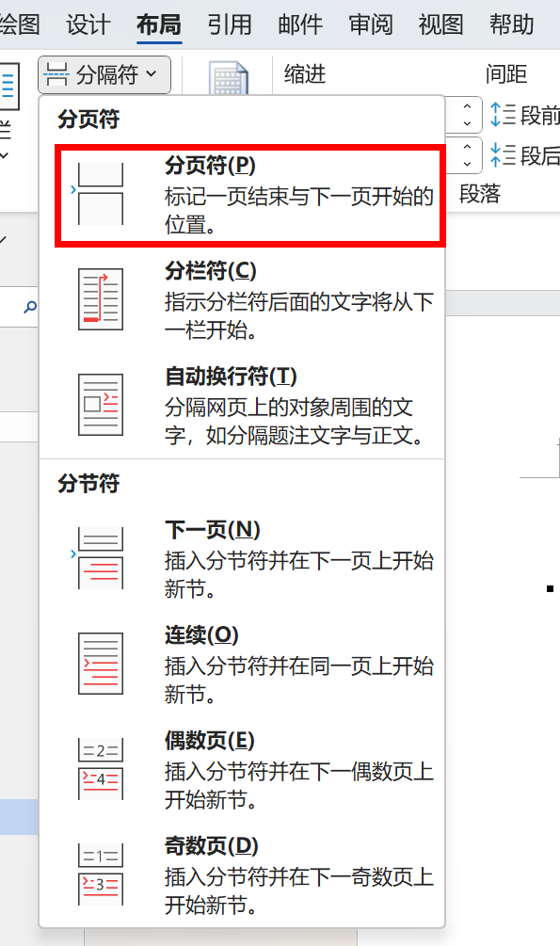This screenshot has height=946, width=560.
Task: Increase the upper indent spinner value
Action: point(467,106)
